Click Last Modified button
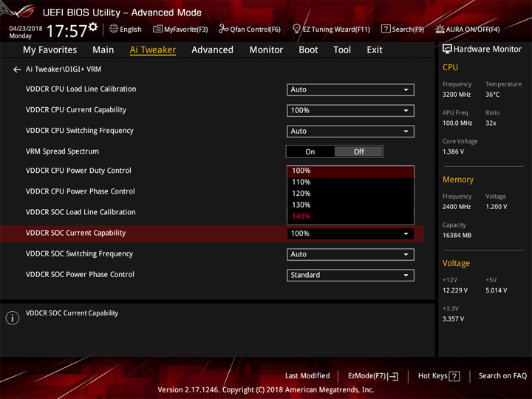532x399 pixels. 307,376
